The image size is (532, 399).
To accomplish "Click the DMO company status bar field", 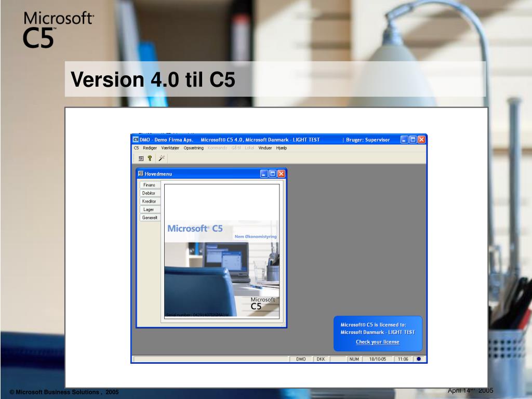I will (x=301, y=359).
